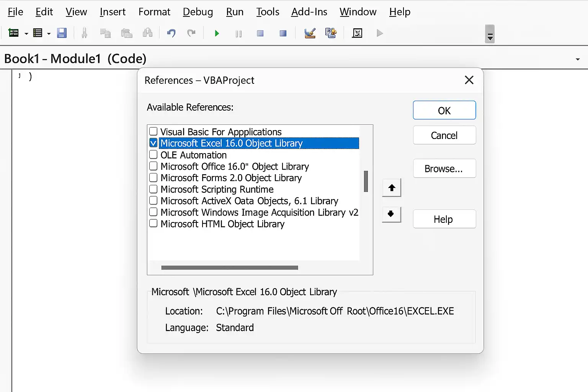Check the Microsoft Forms 2.0 Object Library box
Image resolution: width=588 pixels, height=392 pixels.
coord(153,177)
